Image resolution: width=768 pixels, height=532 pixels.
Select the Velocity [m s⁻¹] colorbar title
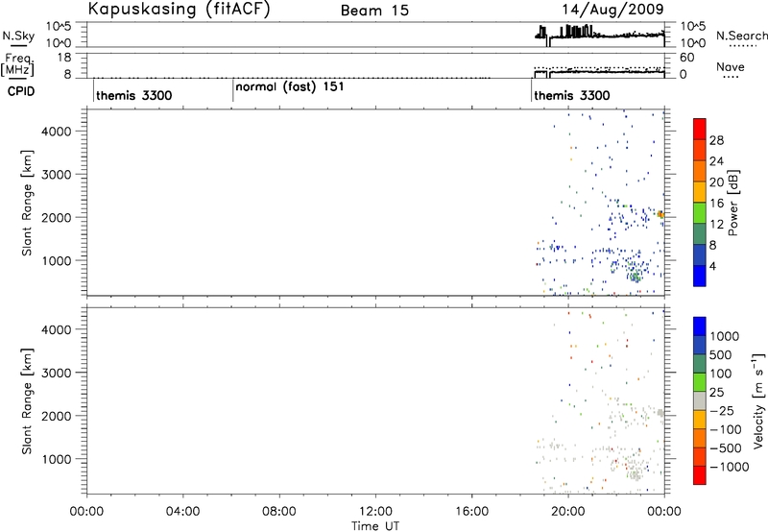coord(758,400)
